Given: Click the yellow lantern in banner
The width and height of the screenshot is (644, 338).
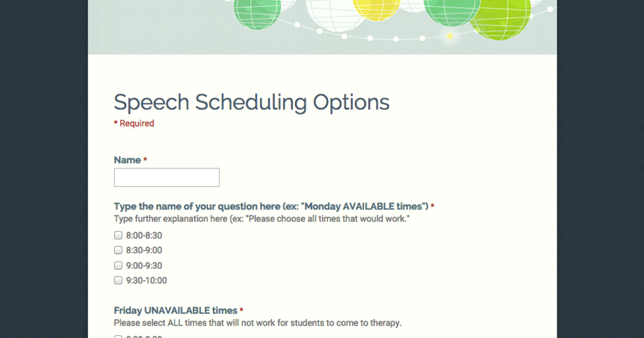Looking at the screenshot, I should pyautogui.click(x=376, y=10).
